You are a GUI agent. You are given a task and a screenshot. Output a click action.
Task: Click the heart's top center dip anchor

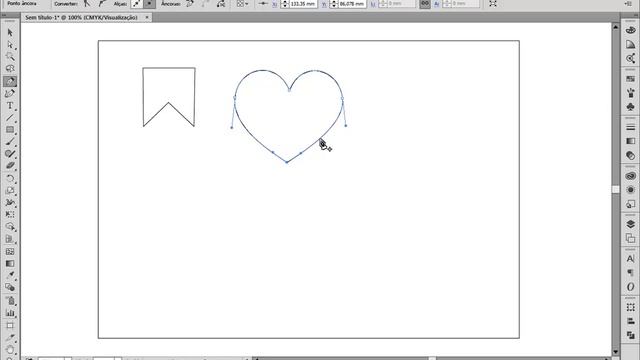289,90
